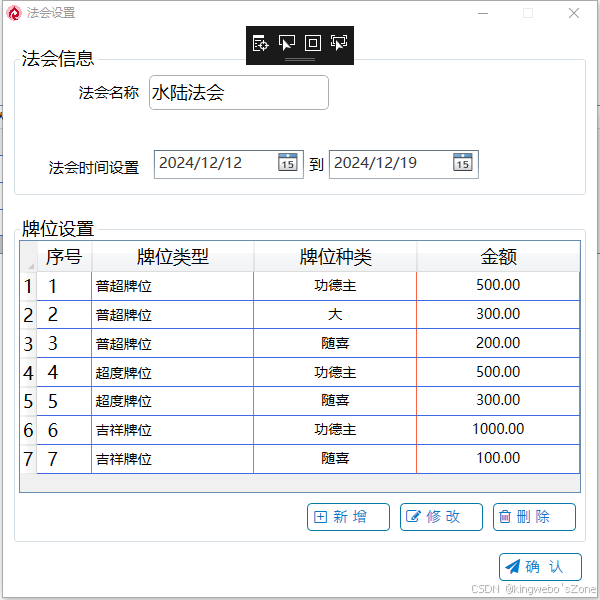The image size is (600, 600).
Task: Click 功德主 cell in row 6
Action: click(335, 430)
